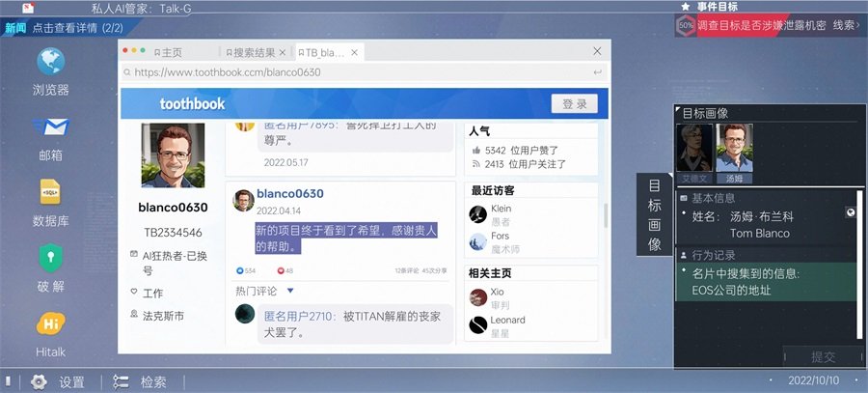
Task: Click the search magnifier in URL bar
Action: (x=127, y=72)
